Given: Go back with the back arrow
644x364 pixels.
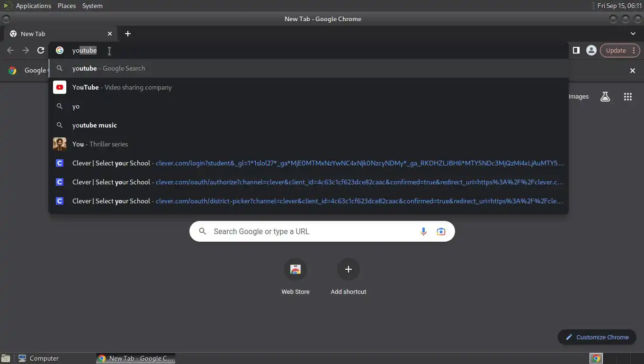Looking at the screenshot, I should click(10, 50).
